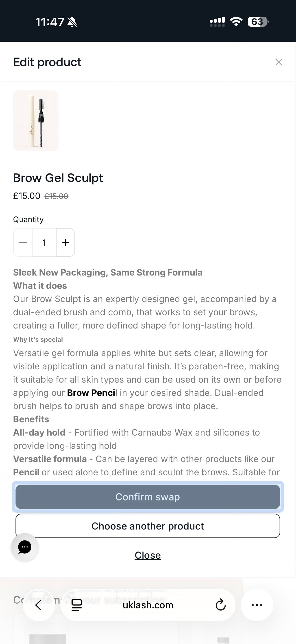This screenshot has height=644, width=296.
Task: Tap the uklash.com address bar
Action: [x=148, y=605]
